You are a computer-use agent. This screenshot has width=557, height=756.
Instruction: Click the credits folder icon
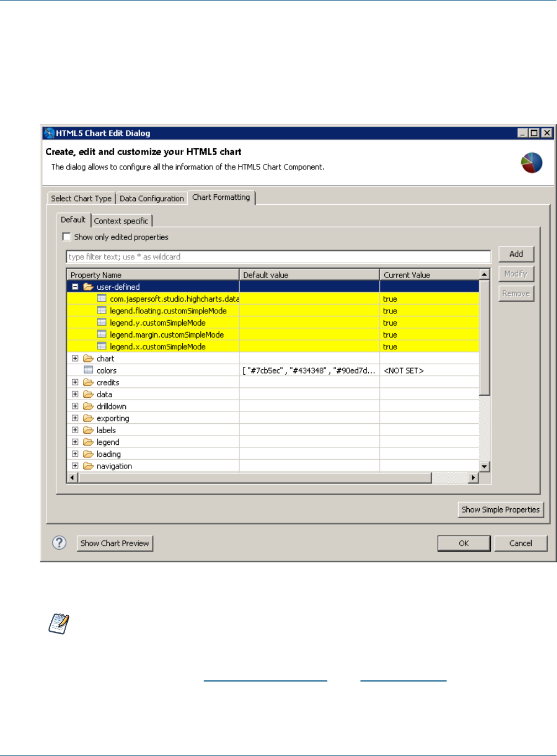[88, 382]
